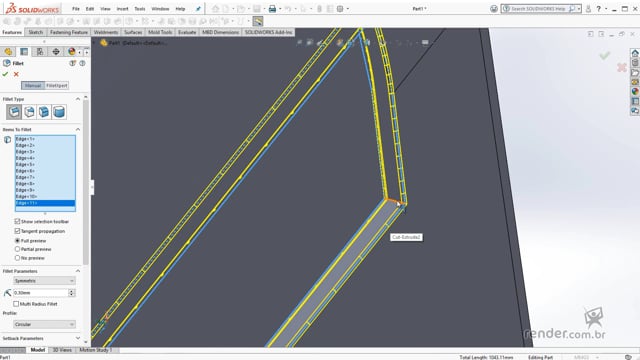640x360 pixels.
Task: Open the DisplayManager tab icon
Action: click(x=72, y=51)
